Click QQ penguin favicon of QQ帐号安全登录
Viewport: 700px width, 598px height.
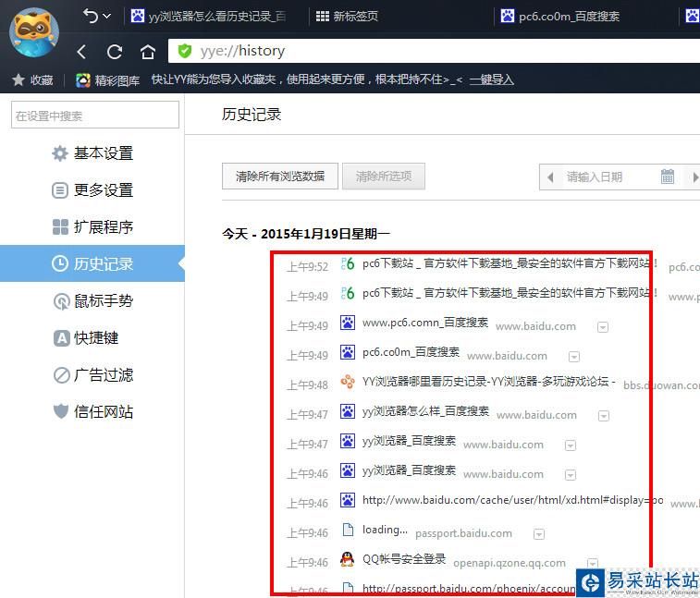(x=348, y=559)
